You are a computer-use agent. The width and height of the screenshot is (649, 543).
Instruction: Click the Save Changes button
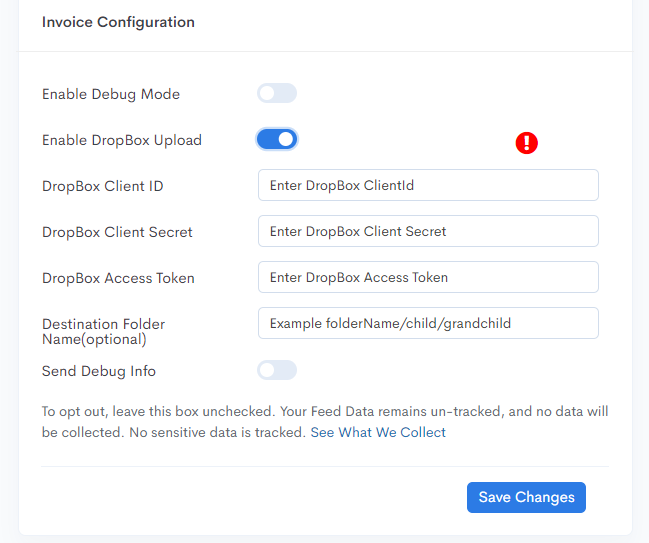pos(526,497)
